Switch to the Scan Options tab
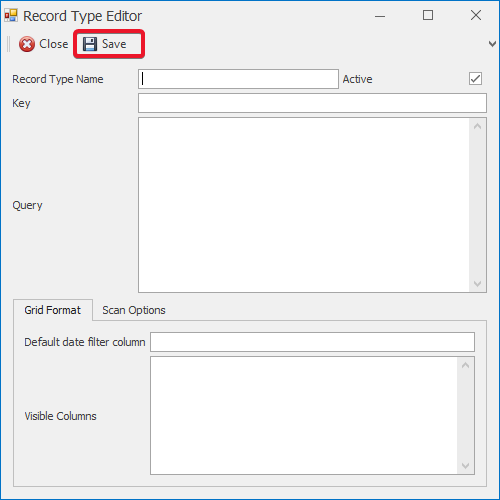 coord(134,310)
